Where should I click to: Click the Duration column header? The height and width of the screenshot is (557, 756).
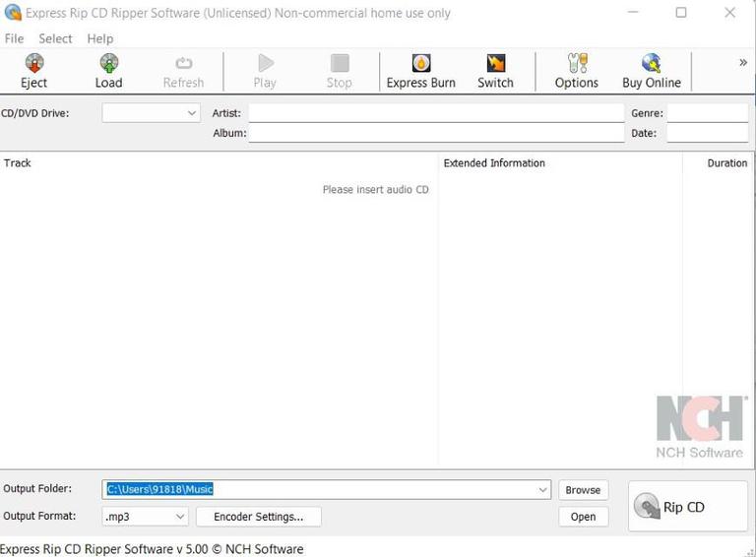tap(727, 162)
